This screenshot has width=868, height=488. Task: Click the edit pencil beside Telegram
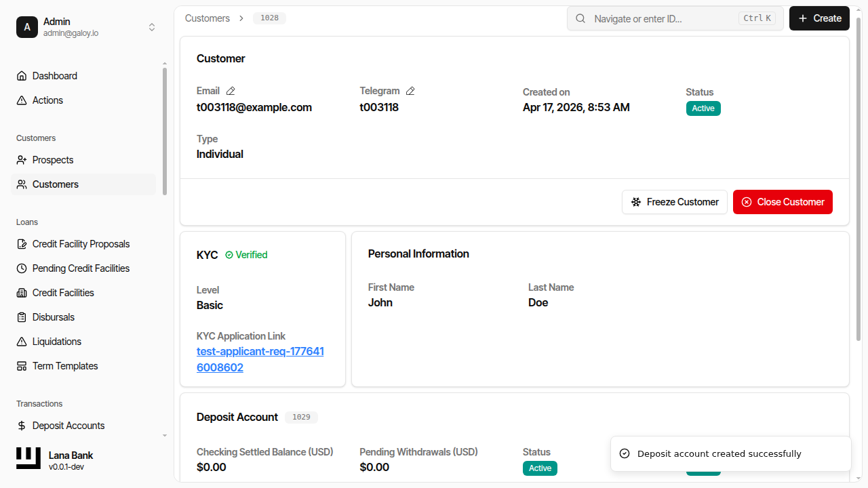pos(410,90)
